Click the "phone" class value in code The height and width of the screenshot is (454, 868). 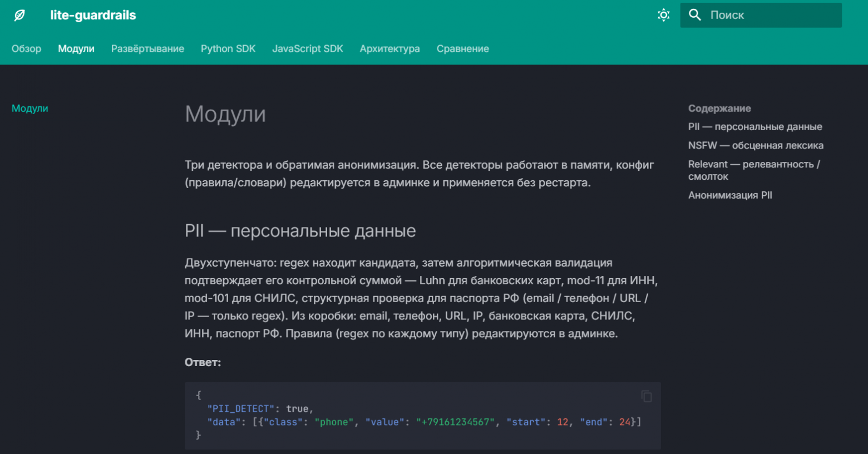334,422
